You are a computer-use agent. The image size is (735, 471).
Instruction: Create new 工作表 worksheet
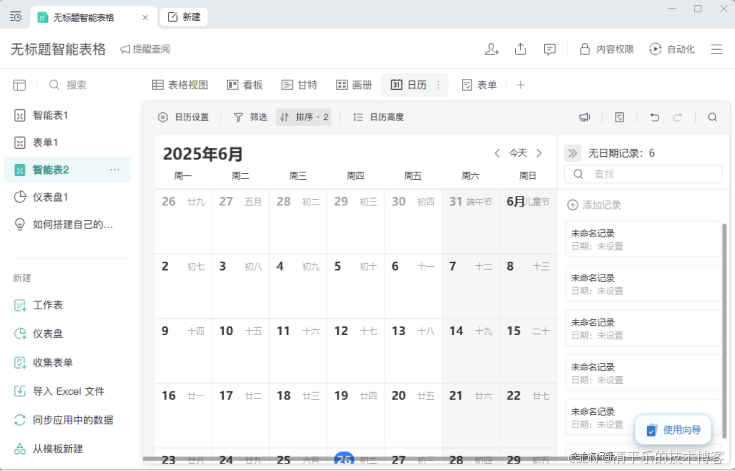click(38, 305)
